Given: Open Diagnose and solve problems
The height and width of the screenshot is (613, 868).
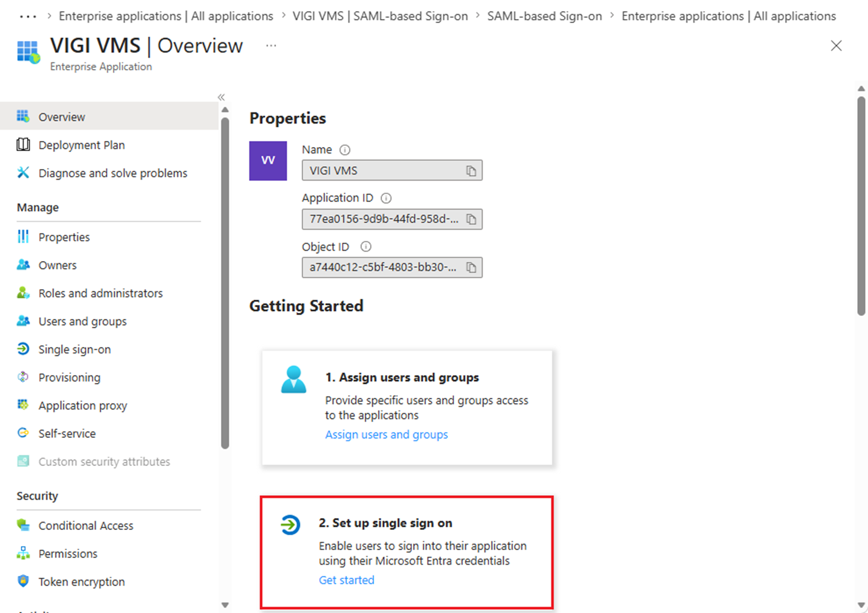Looking at the screenshot, I should (x=112, y=173).
